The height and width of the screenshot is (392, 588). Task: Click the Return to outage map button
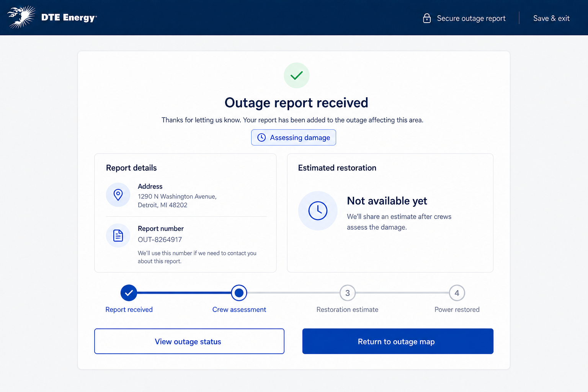pyautogui.click(x=398, y=341)
